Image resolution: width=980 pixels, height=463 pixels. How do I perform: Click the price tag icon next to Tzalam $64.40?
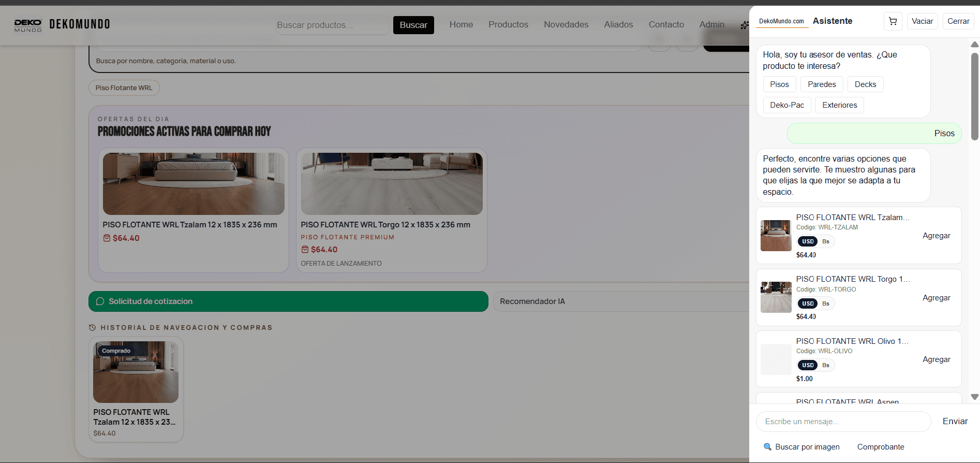click(x=107, y=238)
